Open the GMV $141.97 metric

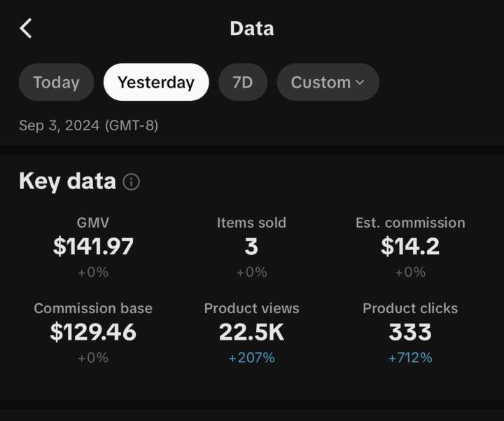pos(93,246)
